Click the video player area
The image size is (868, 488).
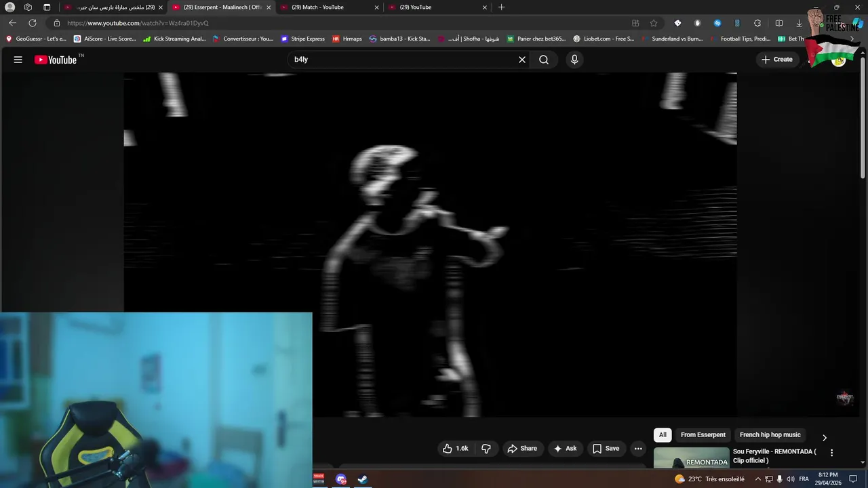(430, 245)
